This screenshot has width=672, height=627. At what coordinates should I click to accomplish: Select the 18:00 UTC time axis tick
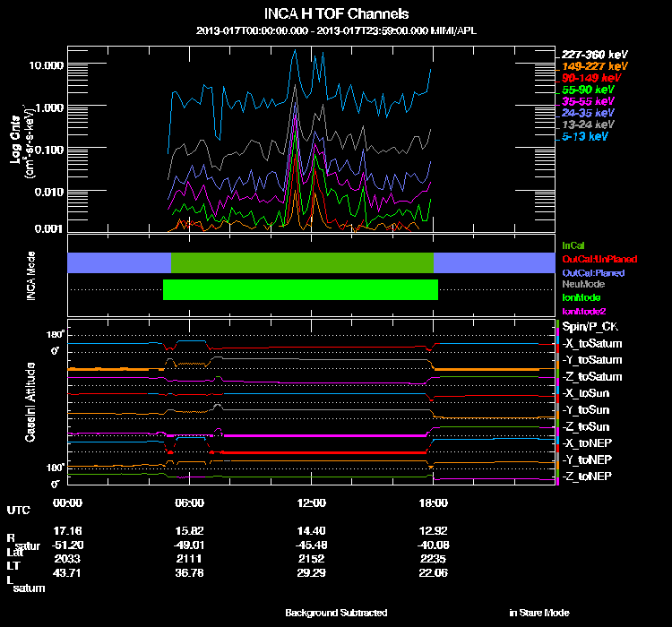(433, 502)
